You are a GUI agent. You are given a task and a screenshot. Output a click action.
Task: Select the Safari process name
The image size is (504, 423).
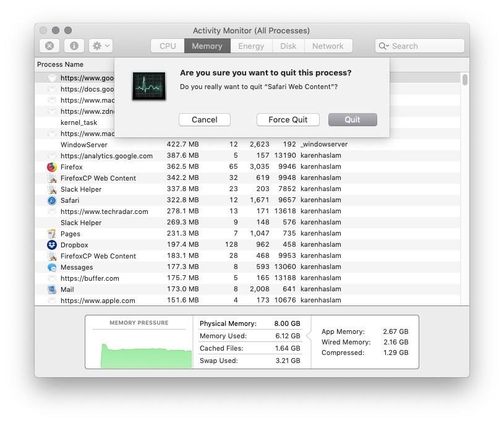coord(70,200)
